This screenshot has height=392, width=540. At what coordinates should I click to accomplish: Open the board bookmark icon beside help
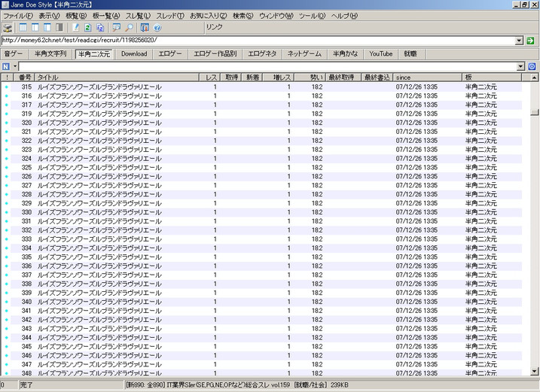point(145,28)
